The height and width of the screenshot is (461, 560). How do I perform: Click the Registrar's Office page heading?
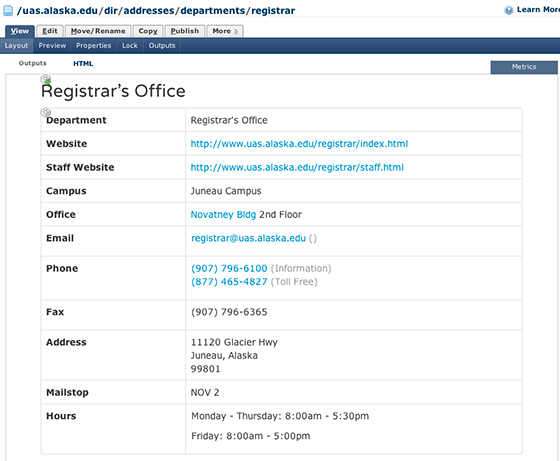pyautogui.click(x=113, y=91)
